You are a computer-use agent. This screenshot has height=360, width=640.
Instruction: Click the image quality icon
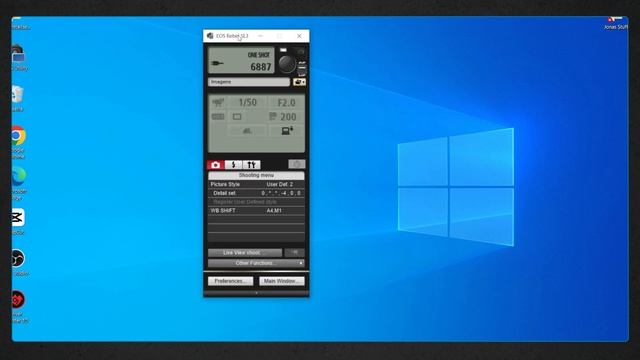point(247,131)
